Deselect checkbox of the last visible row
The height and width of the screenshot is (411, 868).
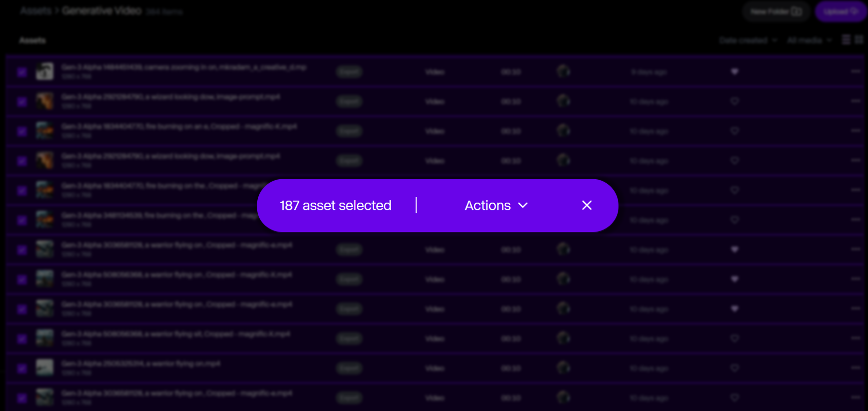point(22,398)
